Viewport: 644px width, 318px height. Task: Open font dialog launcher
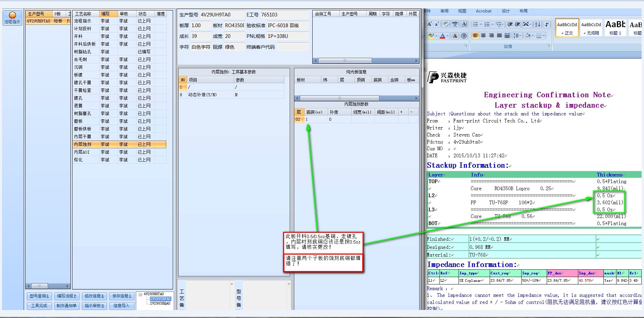(466, 46)
